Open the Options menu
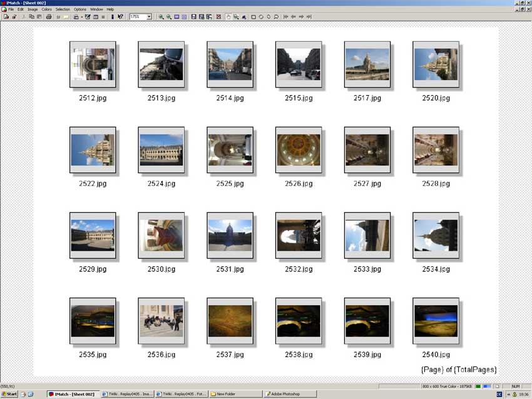 [80, 9]
